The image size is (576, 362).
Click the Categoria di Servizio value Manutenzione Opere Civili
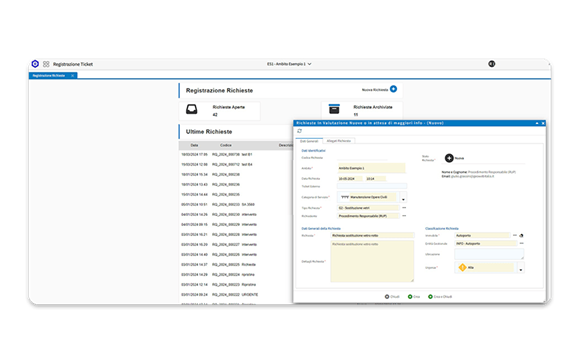[x=368, y=197]
